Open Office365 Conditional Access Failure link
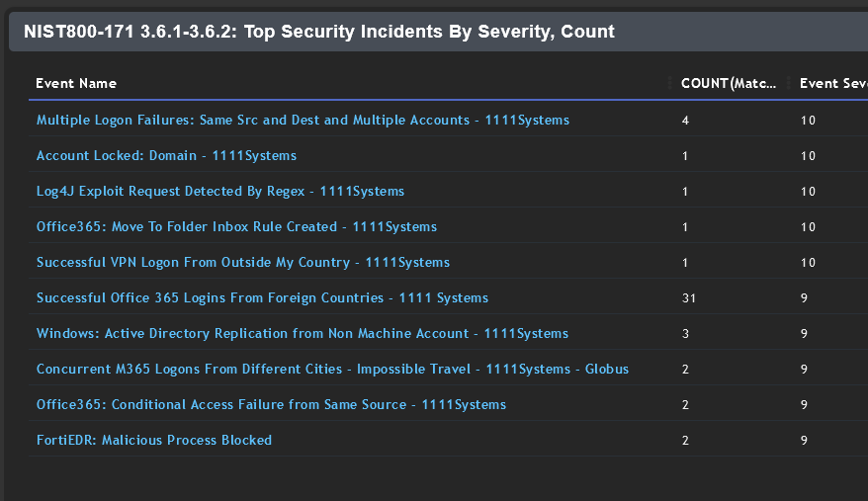Screen dimensions: 868x501 pos(271,405)
